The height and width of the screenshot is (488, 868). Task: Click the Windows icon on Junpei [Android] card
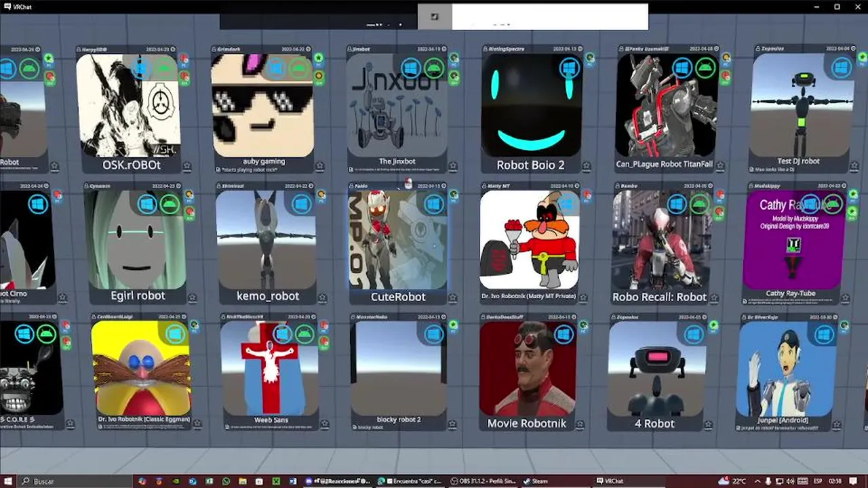coord(824,334)
